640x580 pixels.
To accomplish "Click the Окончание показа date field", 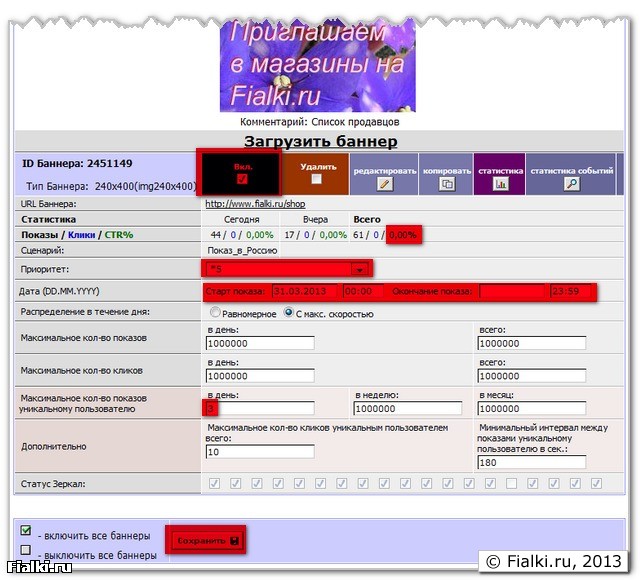I will pyautogui.click(x=512, y=291).
